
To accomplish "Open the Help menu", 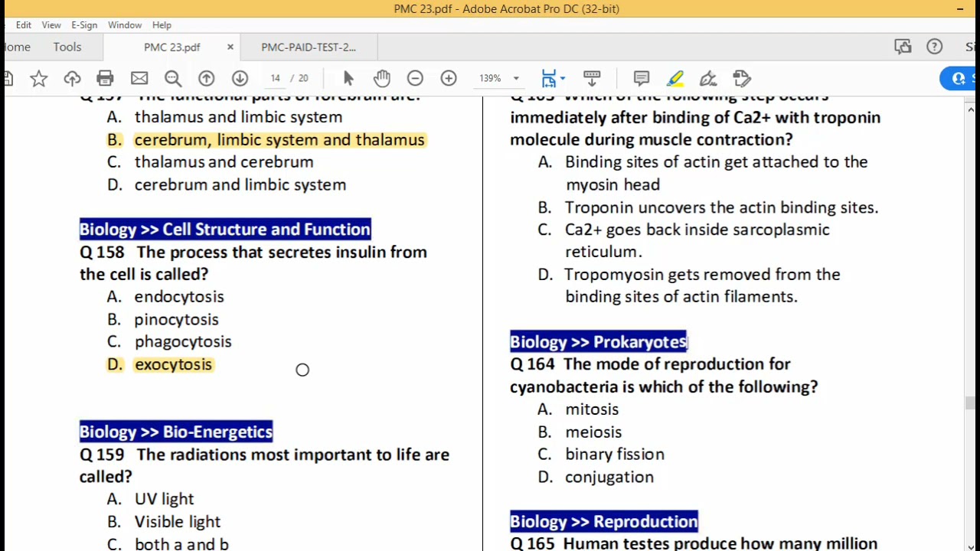I will [x=162, y=24].
